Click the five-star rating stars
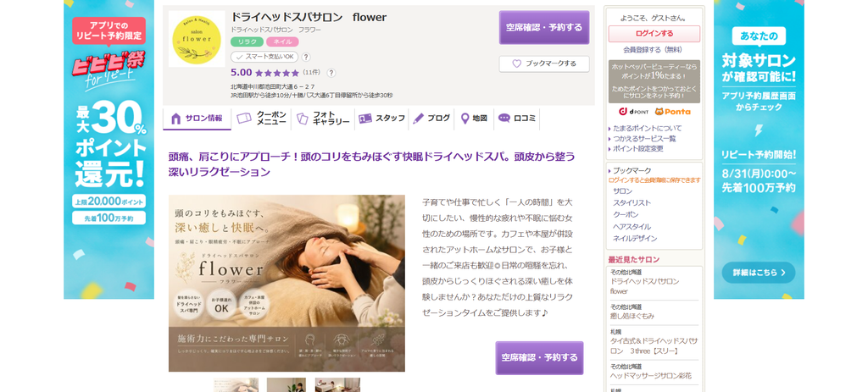 pyautogui.click(x=277, y=73)
